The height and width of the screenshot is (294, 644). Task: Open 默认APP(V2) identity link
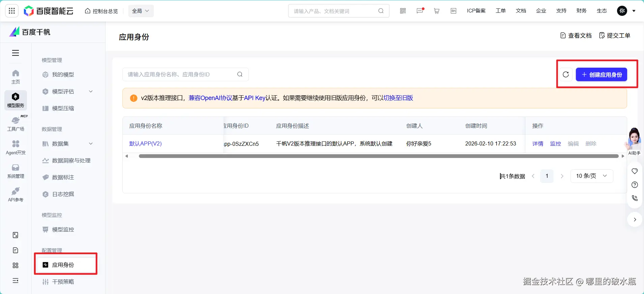[146, 144]
